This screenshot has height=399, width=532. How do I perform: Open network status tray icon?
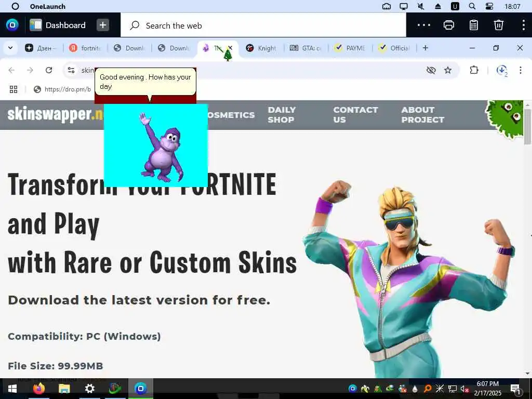[453, 389]
